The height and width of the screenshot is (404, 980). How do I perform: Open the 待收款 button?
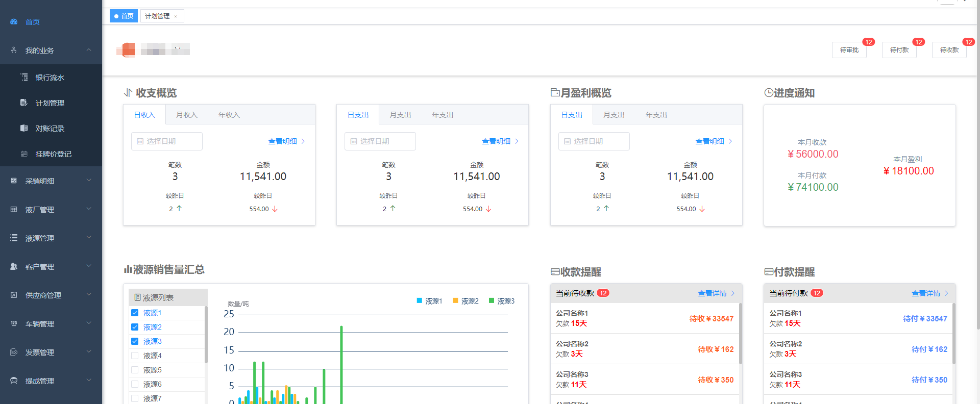tap(949, 50)
